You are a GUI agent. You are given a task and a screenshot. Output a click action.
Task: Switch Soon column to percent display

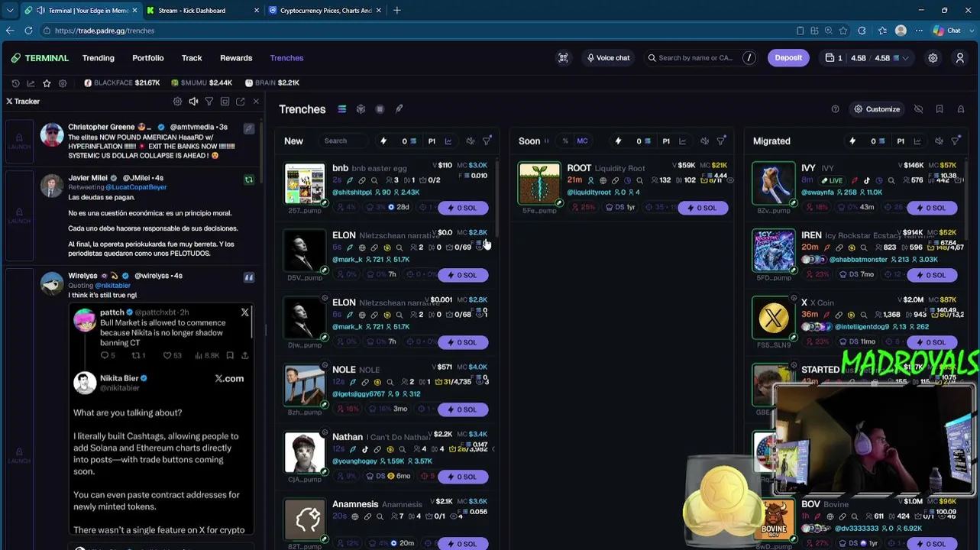[565, 141]
